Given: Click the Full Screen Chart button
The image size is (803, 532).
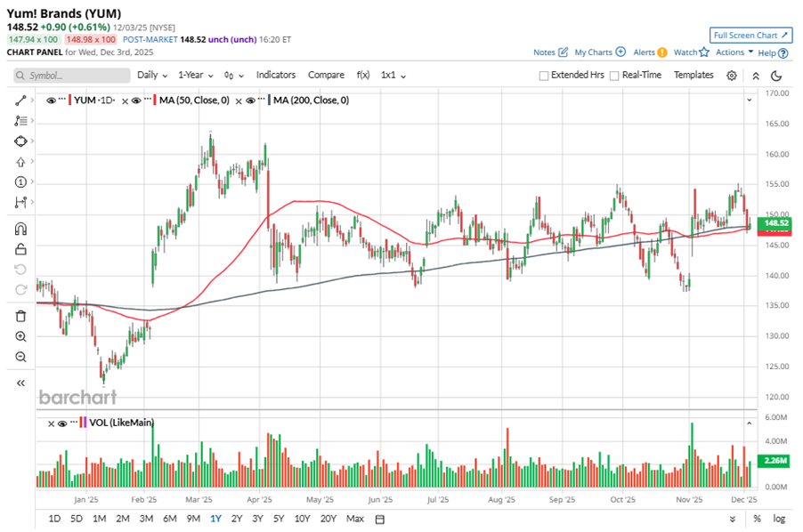Looking at the screenshot, I should 751,36.
